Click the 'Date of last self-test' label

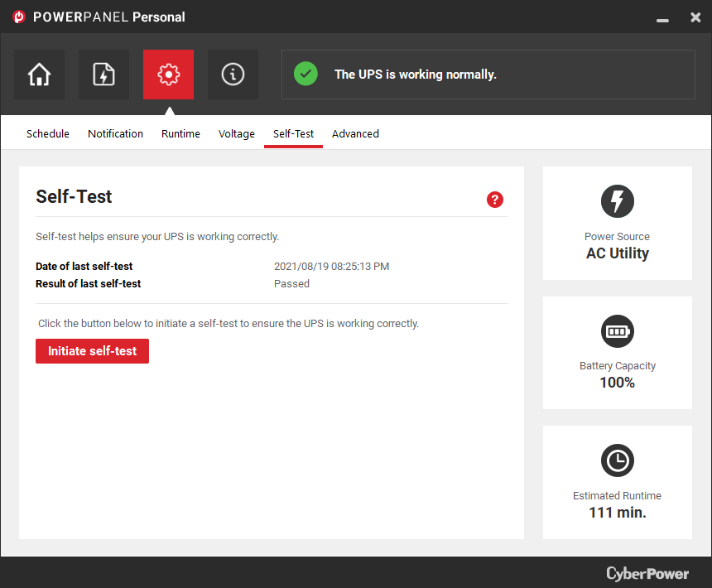[x=84, y=267]
